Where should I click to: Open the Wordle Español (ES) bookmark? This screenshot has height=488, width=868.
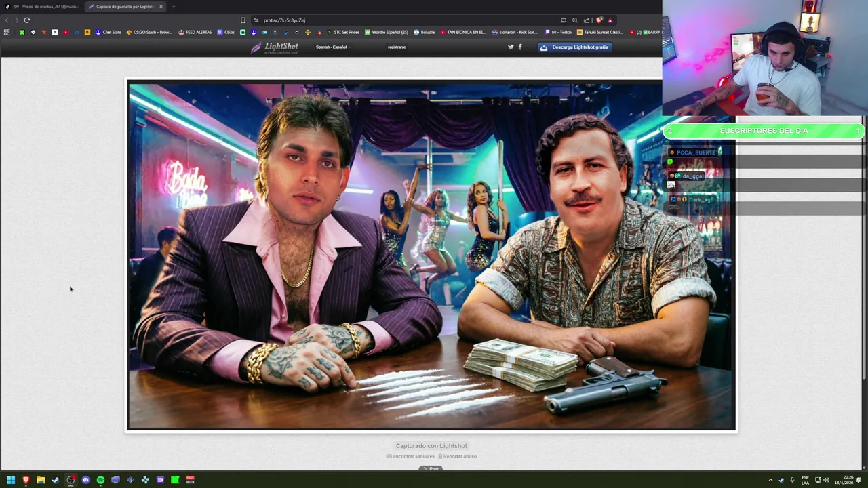click(x=387, y=32)
